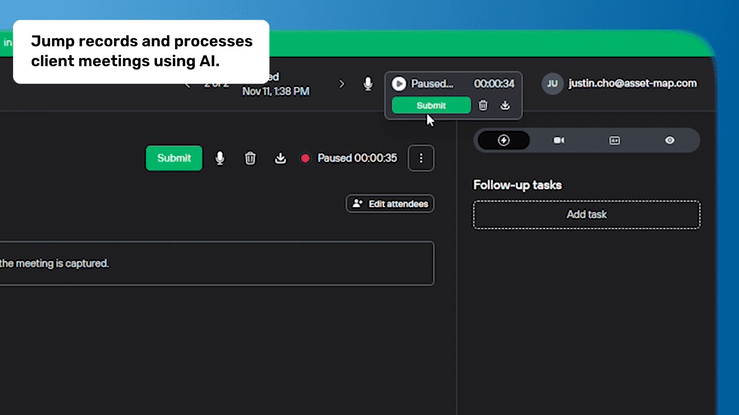The width and height of the screenshot is (739, 415).
Task: Click the microphone icon in the top bar
Action: [x=368, y=84]
